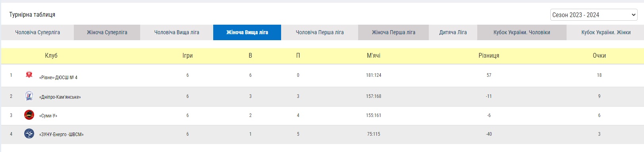Open the «Рівне»-ДЮСШ № 4 team link
The width and height of the screenshot is (644, 152).
tap(58, 78)
